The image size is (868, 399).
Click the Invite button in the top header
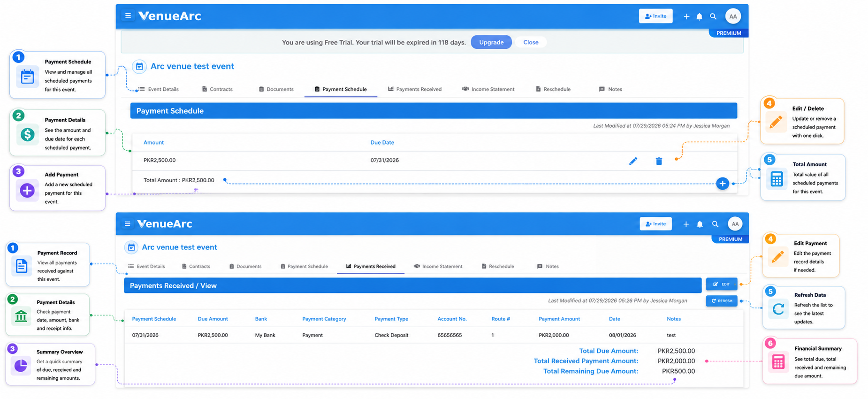[x=655, y=16]
